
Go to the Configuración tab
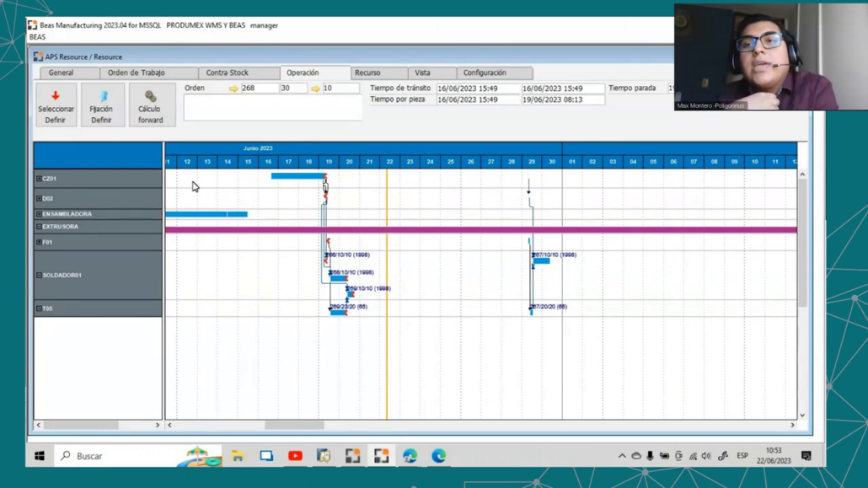coord(485,73)
